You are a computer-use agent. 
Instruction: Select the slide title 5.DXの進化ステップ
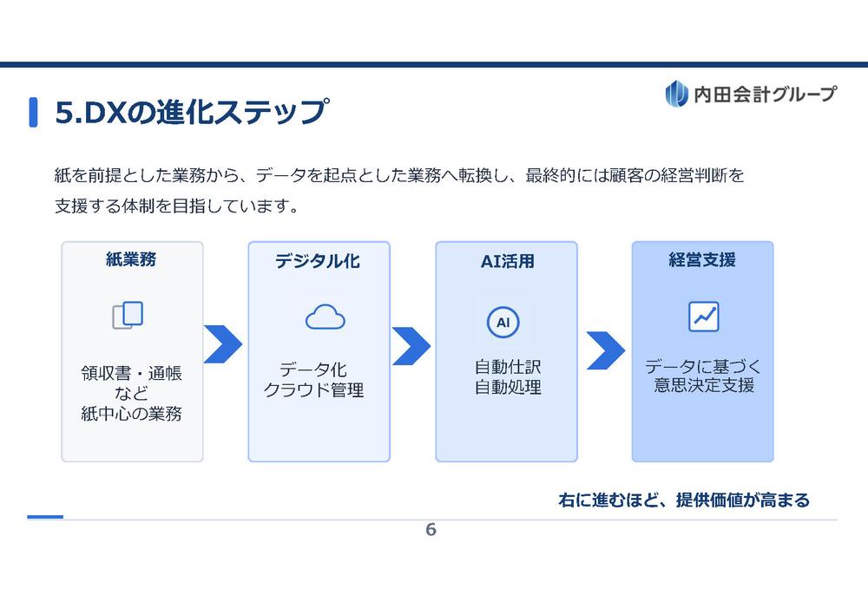(192, 112)
